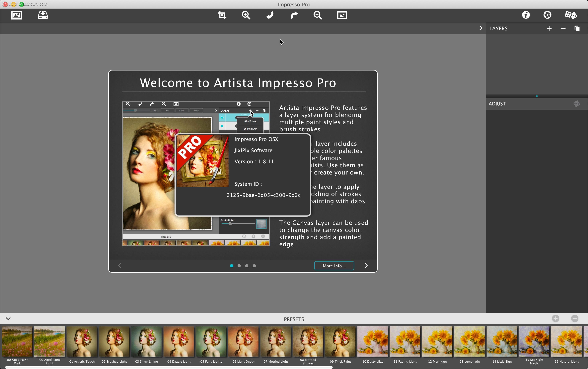Randomize using the dice icon
The width and height of the screenshot is (588, 369).
(x=571, y=15)
